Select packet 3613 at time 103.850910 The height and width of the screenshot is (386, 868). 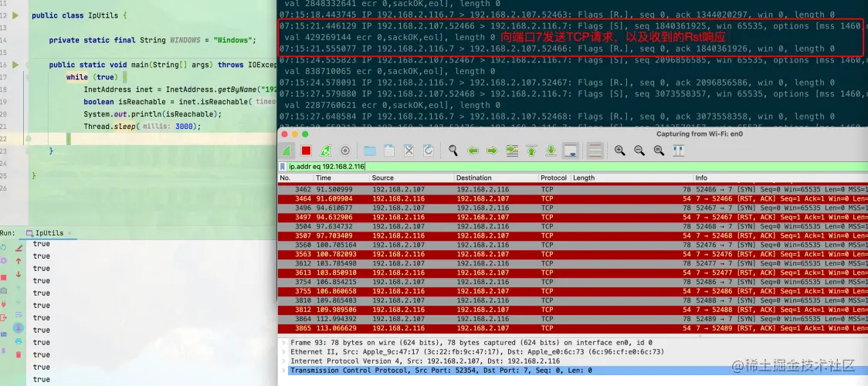click(x=573, y=273)
